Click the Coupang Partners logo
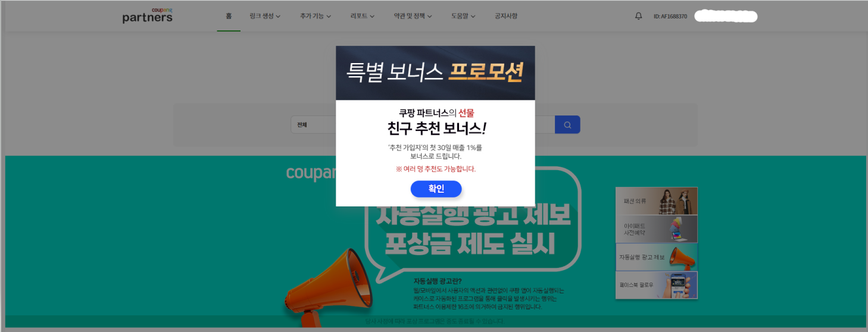 147,16
